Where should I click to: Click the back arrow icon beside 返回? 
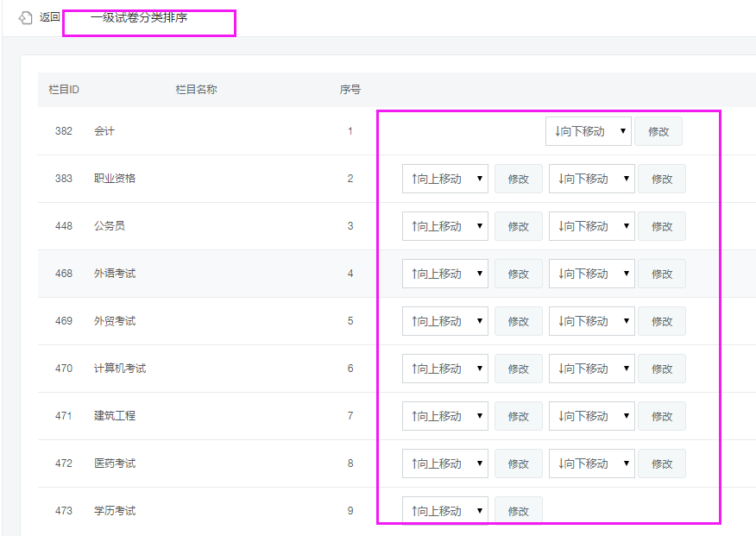click(25, 18)
